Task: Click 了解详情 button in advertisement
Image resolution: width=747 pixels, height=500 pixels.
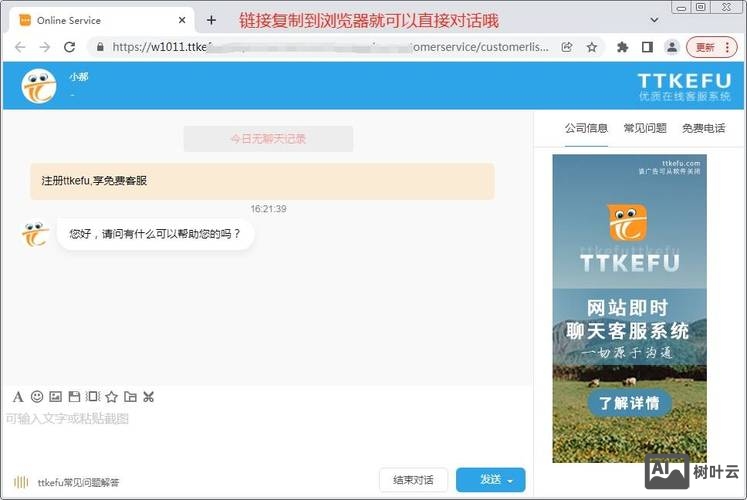Action: click(629, 403)
